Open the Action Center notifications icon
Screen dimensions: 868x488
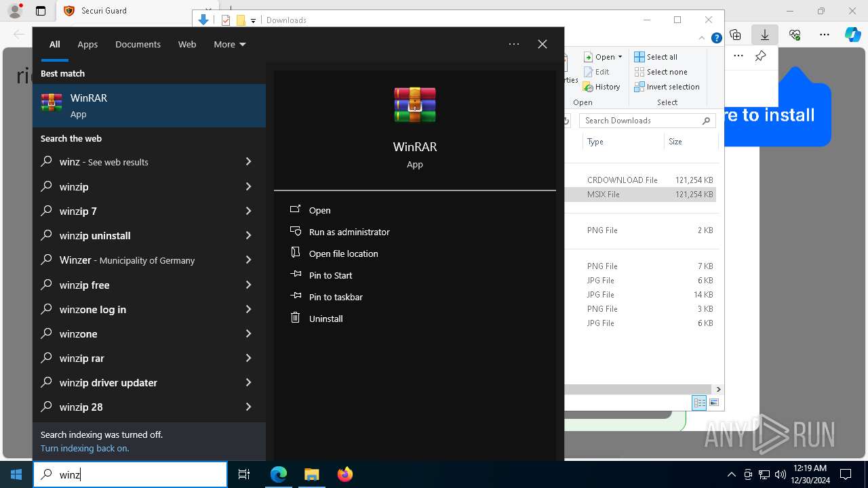846,474
